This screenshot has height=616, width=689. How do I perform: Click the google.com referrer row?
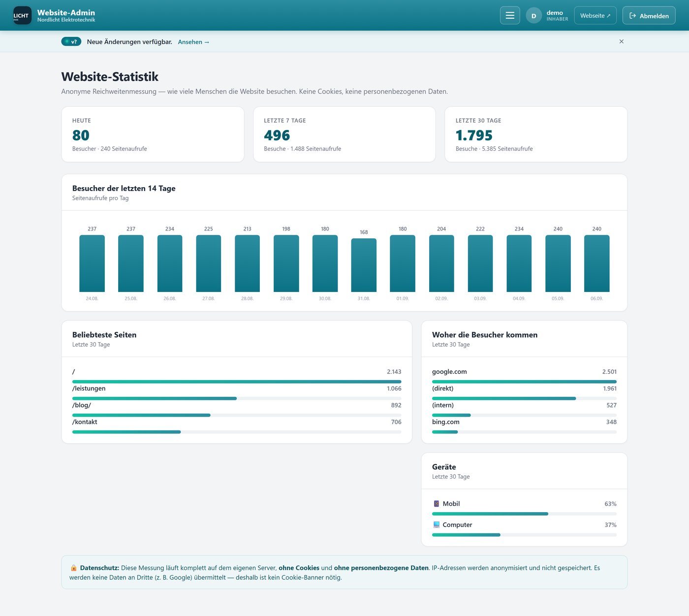[x=524, y=376]
